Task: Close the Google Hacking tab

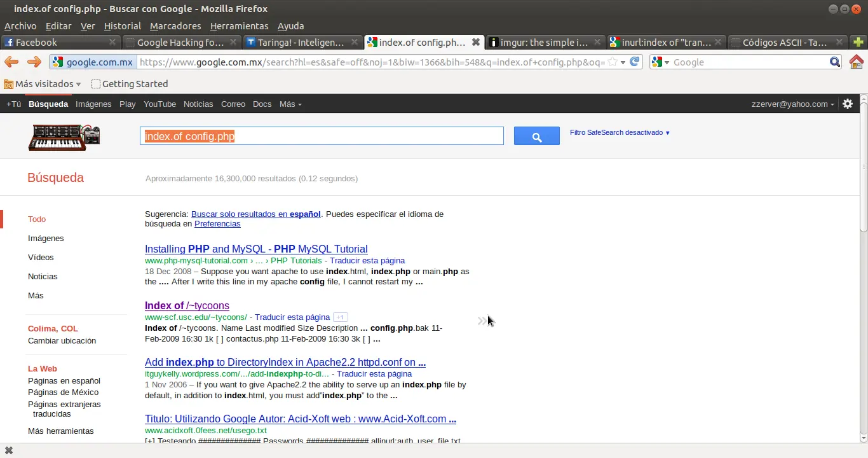Action: coord(233,42)
